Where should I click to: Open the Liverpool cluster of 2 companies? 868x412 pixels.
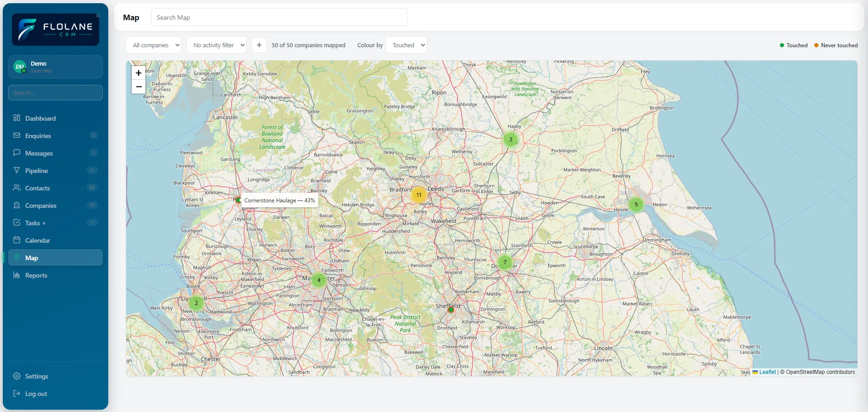pos(196,303)
